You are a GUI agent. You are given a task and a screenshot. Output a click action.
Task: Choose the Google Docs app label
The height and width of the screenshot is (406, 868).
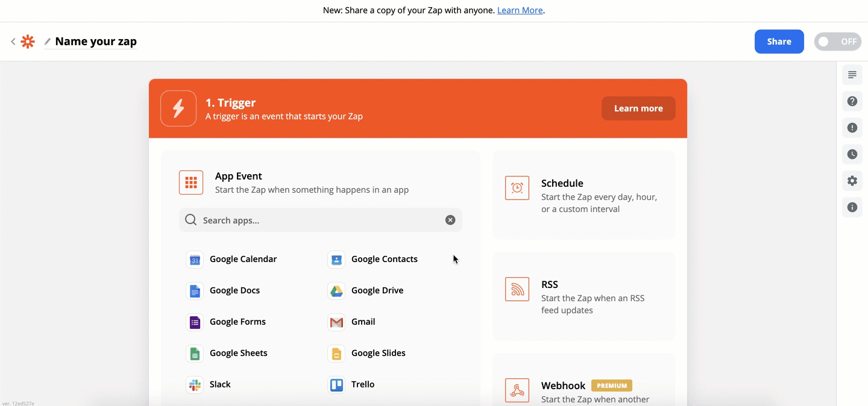(x=234, y=290)
